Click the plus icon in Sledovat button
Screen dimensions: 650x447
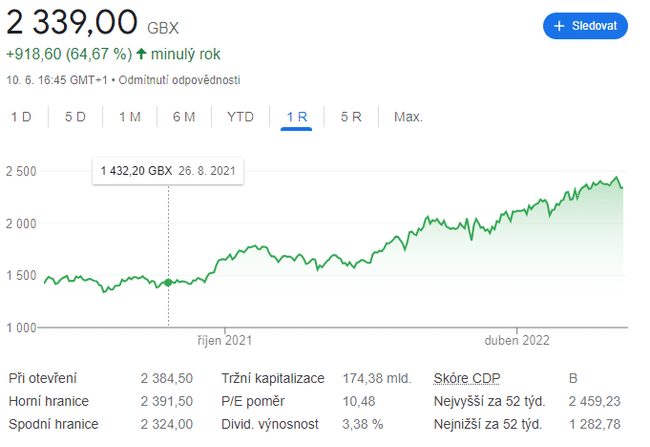tap(560, 25)
